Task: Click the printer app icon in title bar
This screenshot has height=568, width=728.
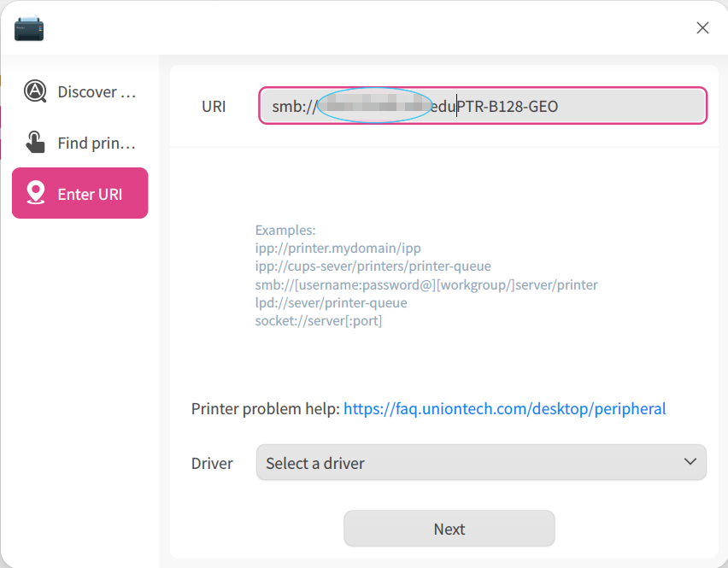Action: 29,29
